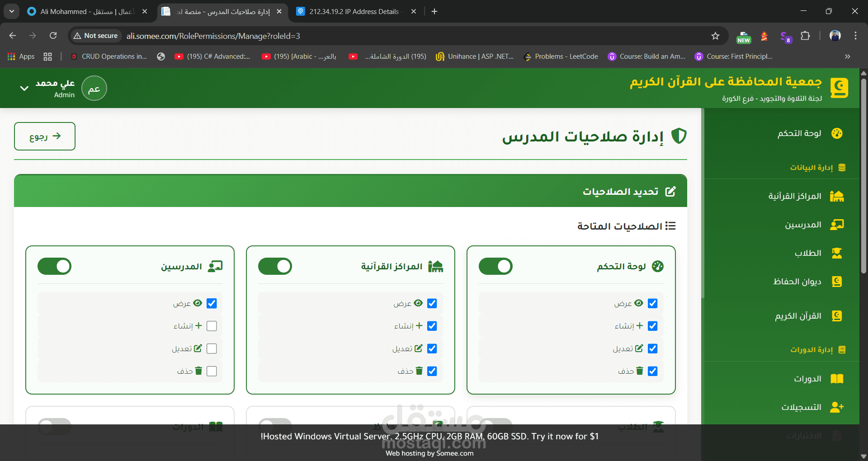Open المدرسين sidebar menu item
The height and width of the screenshot is (461, 868).
(782, 225)
